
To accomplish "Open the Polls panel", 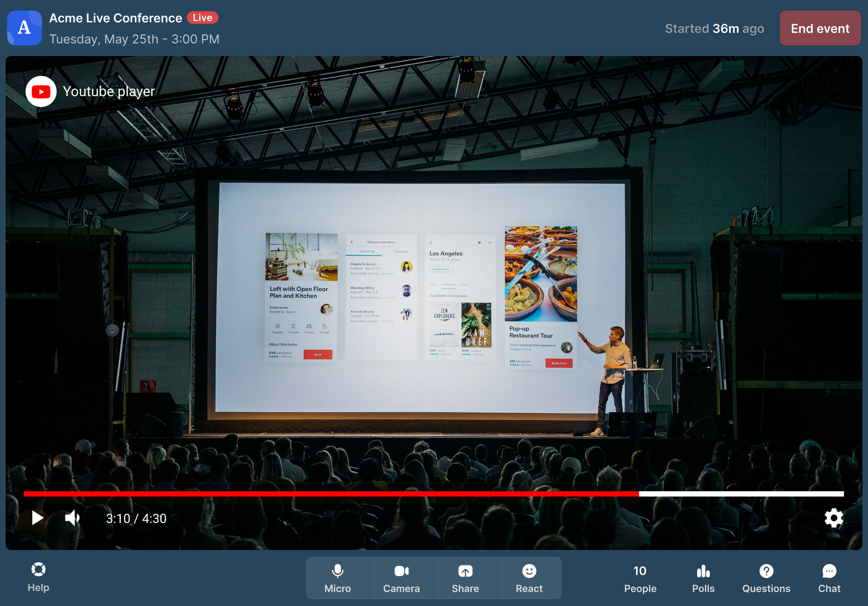I will [x=703, y=578].
